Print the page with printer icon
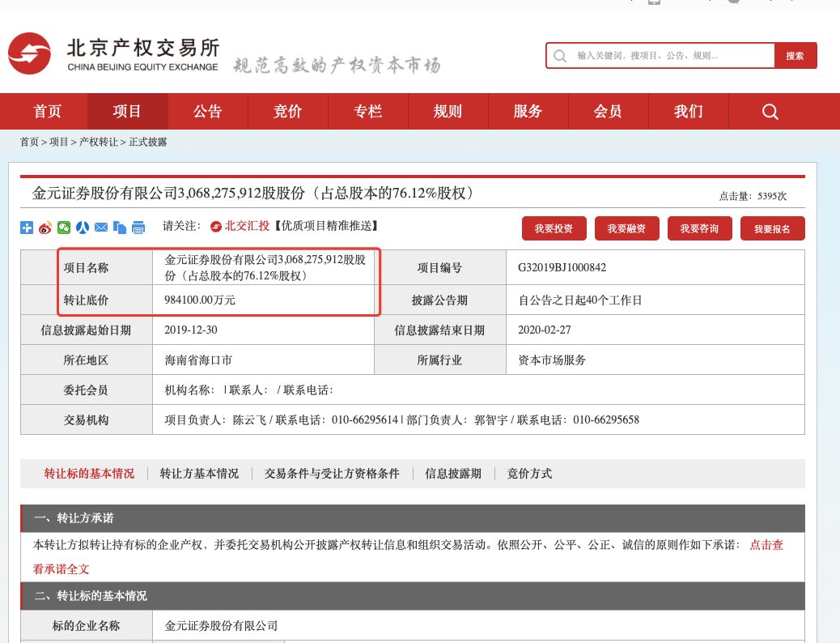Viewport: 840px width, 643px height. pos(138,228)
